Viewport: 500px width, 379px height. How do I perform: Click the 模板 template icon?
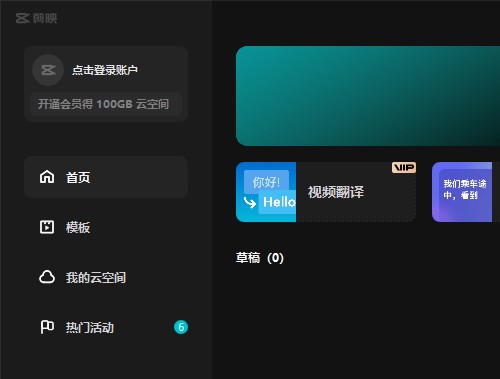[x=47, y=227]
